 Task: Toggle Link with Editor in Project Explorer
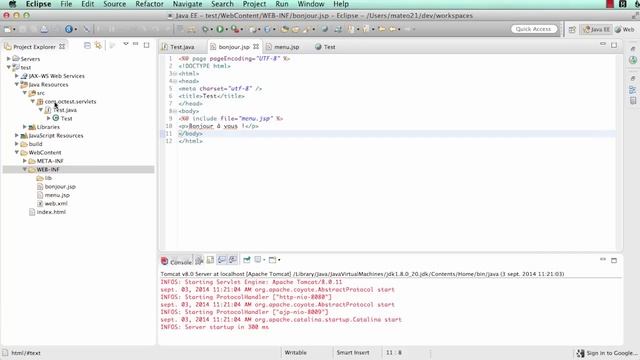[98, 45]
